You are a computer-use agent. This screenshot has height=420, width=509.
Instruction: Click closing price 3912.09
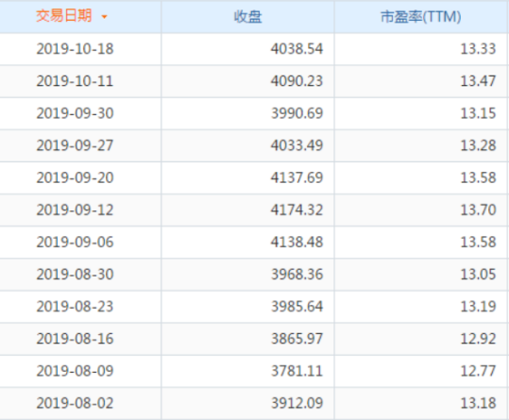point(297,403)
